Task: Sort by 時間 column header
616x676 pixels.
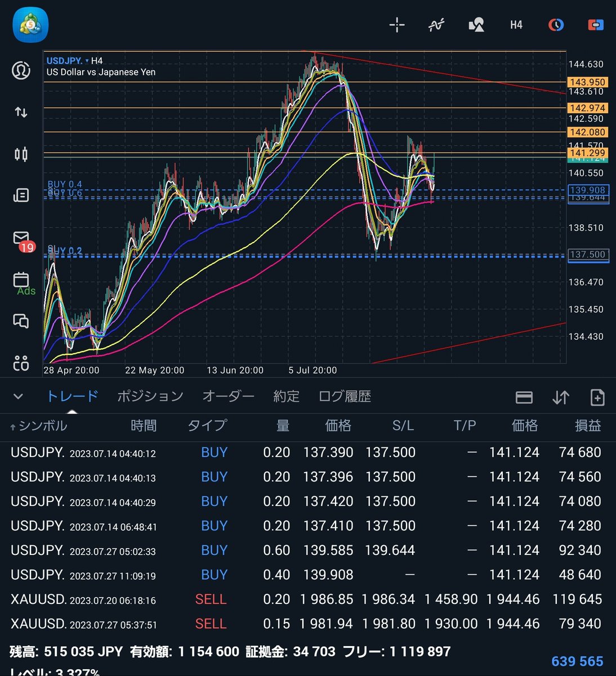Action: pyautogui.click(x=144, y=425)
